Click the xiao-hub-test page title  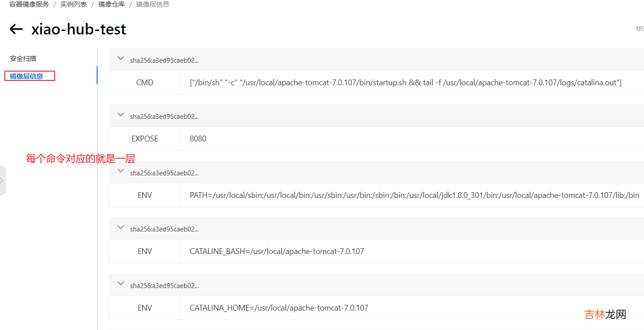pos(79,29)
